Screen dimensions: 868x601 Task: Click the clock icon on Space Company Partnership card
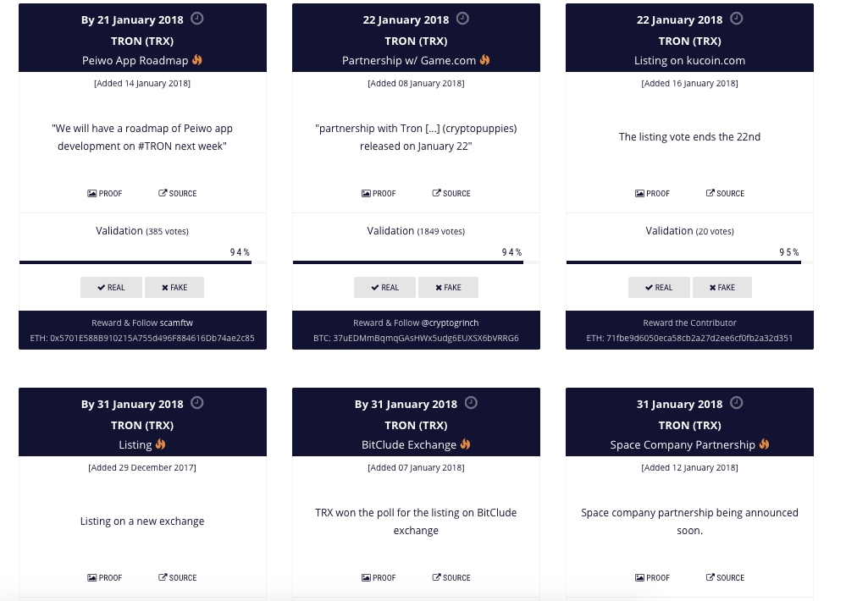[x=737, y=403]
